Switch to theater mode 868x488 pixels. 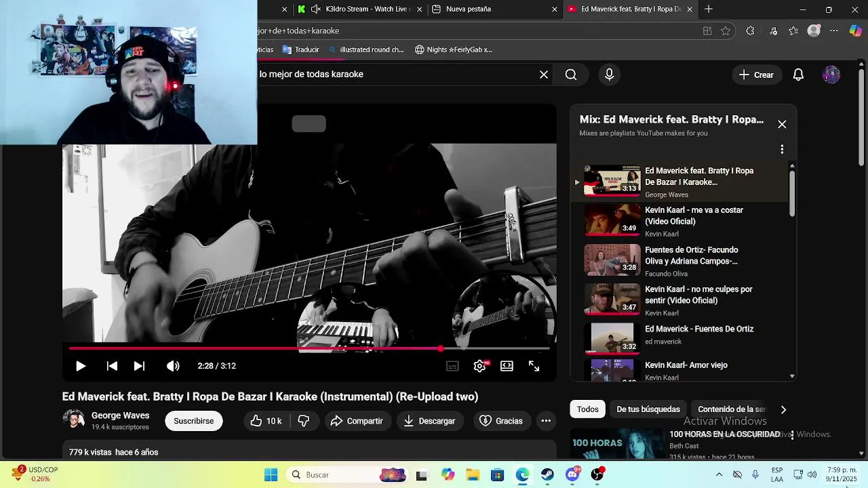click(507, 366)
